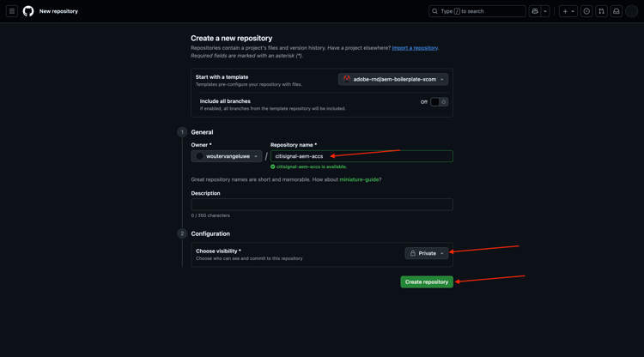Open the Copilot icon in header
This screenshot has width=644, height=357.
pos(535,11)
